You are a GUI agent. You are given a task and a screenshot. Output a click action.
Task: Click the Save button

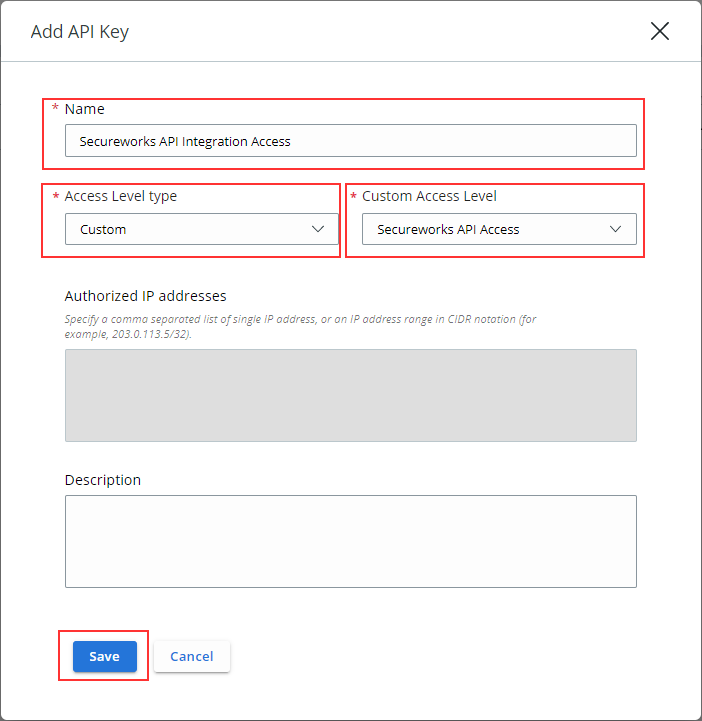(x=105, y=656)
